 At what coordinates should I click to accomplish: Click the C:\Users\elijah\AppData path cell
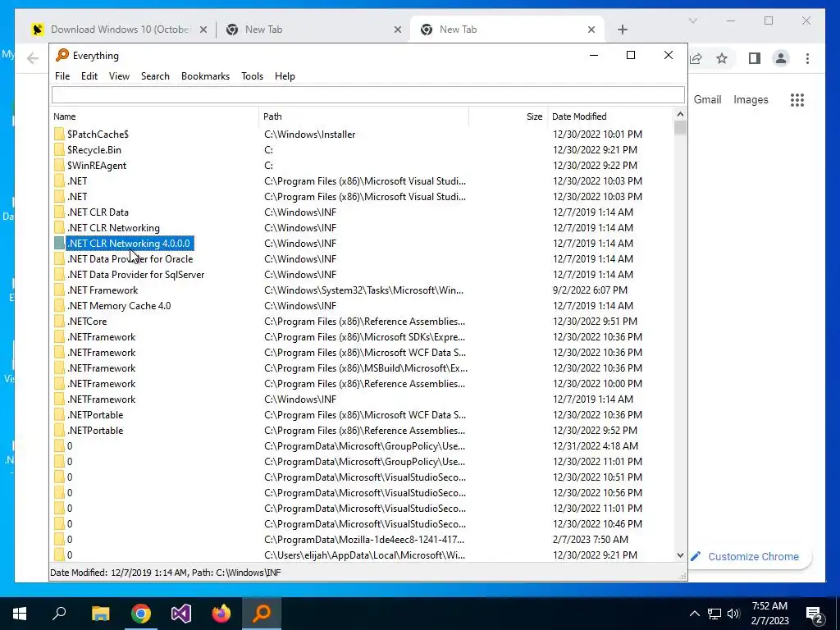(x=365, y=555)
